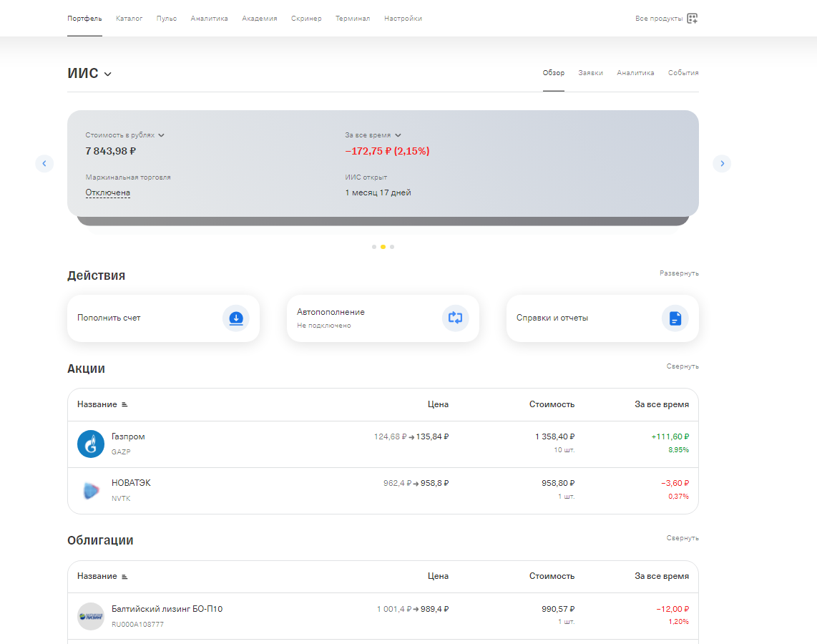Screen dimensions: 817x644
Task: Open the Каталог tab
Action: pyautogui.click(x=129, y=18)
